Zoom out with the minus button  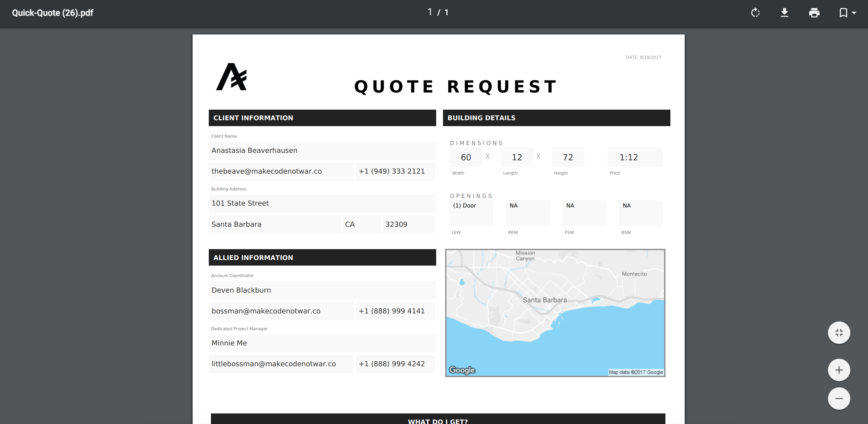[x=839, y=398]
